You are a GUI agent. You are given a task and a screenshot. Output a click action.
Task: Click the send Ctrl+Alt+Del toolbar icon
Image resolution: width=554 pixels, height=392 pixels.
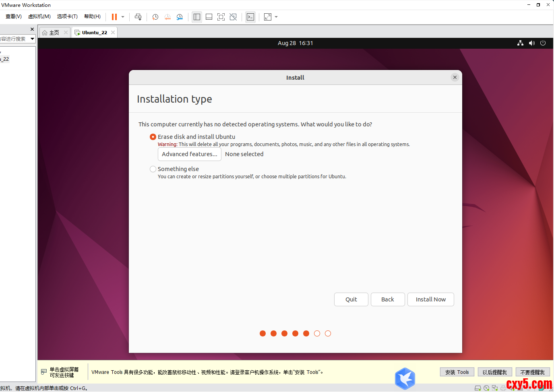138,17
